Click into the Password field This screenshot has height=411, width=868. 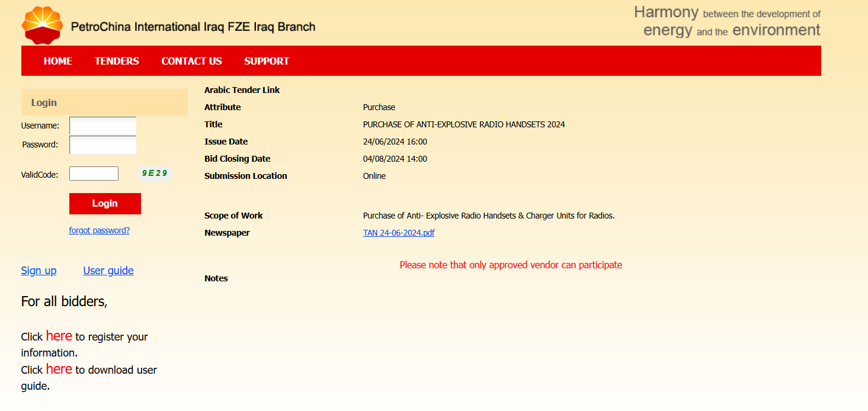[103, 145]
